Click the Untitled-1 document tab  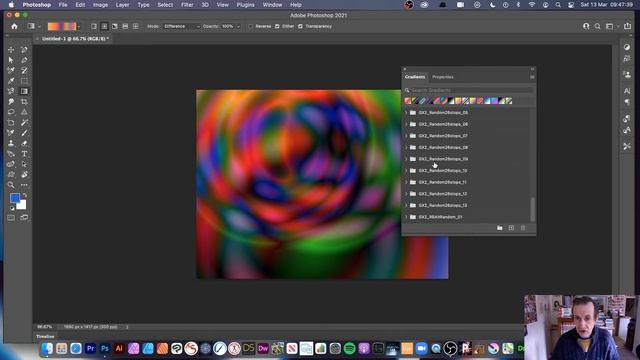point(75,39)
